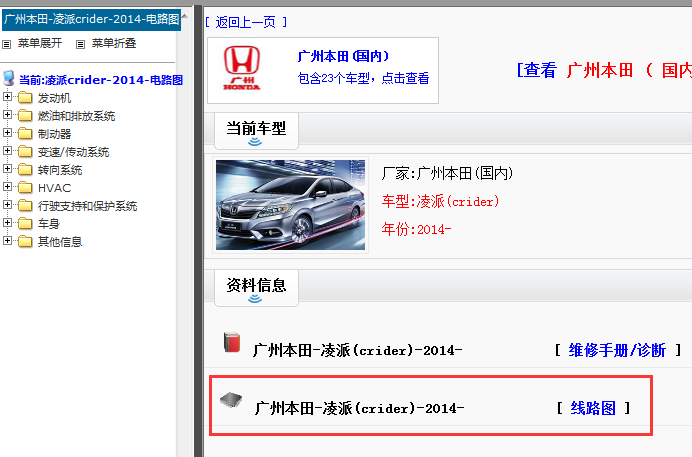Click the computer icon beside 当前:凌派crider
The image size is (692, 457).
pyautogui.click(x=8, y=78)
